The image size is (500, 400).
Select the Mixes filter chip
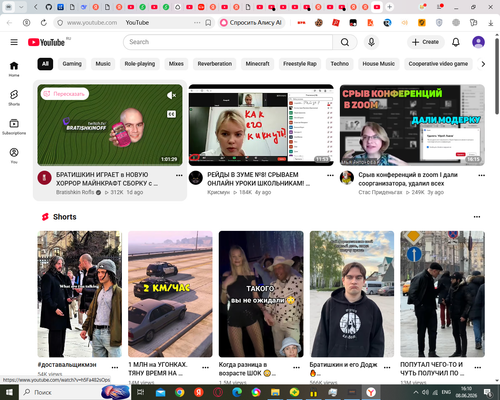coord(176,64)
